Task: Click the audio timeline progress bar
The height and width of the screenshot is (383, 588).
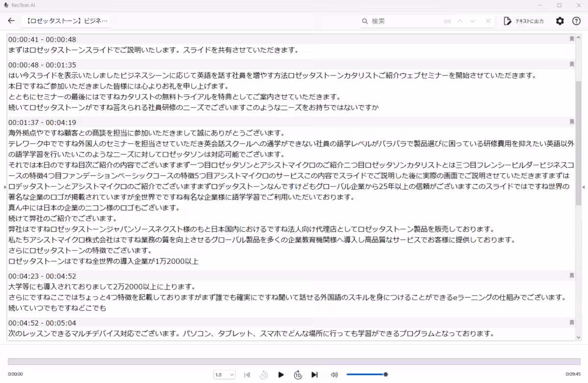Action: [x=294, y=361]
